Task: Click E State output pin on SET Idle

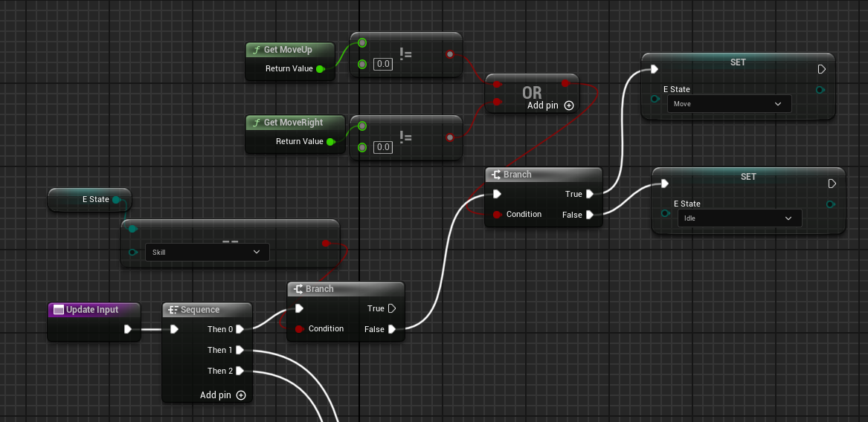Action: [831, 204]
